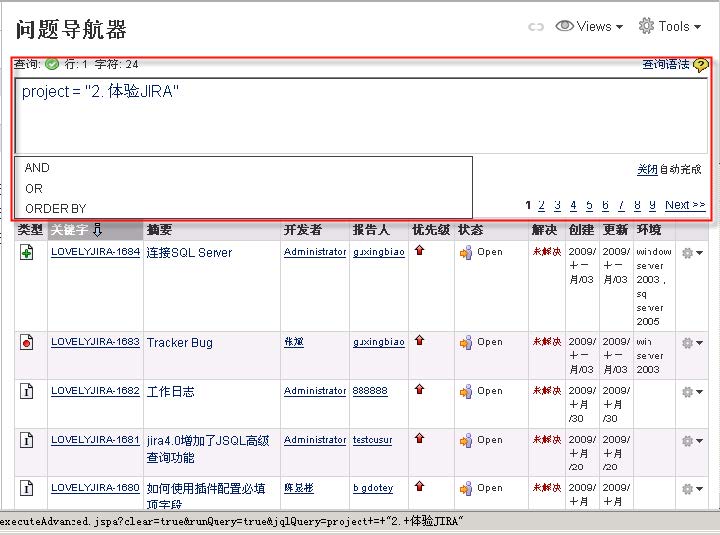Click reporter b gdotey link
This screenshot has width=720, height=535.
[x=373, y=488]
